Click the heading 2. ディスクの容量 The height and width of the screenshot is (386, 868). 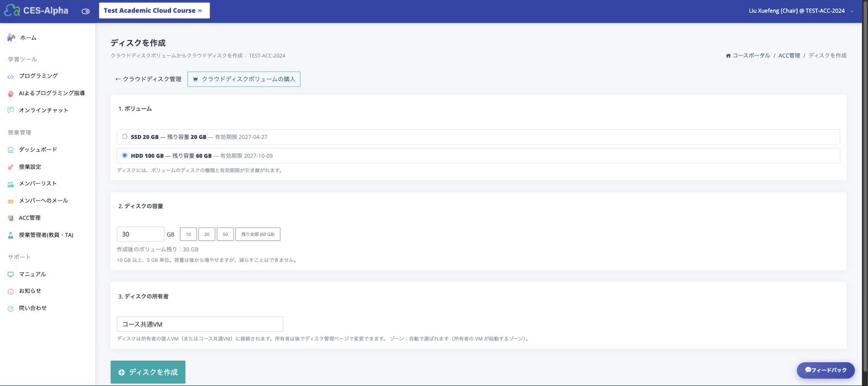point(141,206)
